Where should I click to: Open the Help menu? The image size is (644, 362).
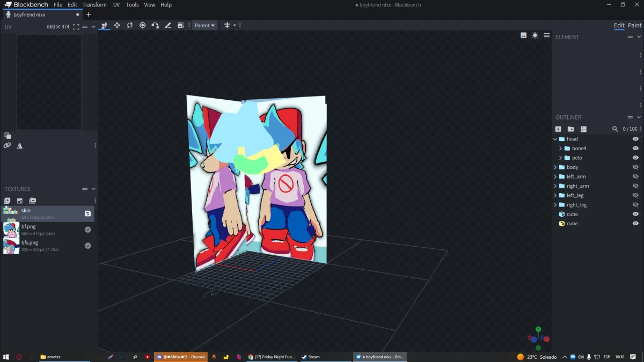point(166,5)
